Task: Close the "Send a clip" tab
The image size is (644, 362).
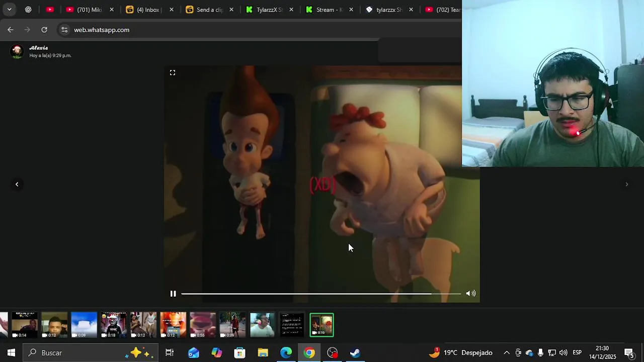Action: [x=231, y=10]
